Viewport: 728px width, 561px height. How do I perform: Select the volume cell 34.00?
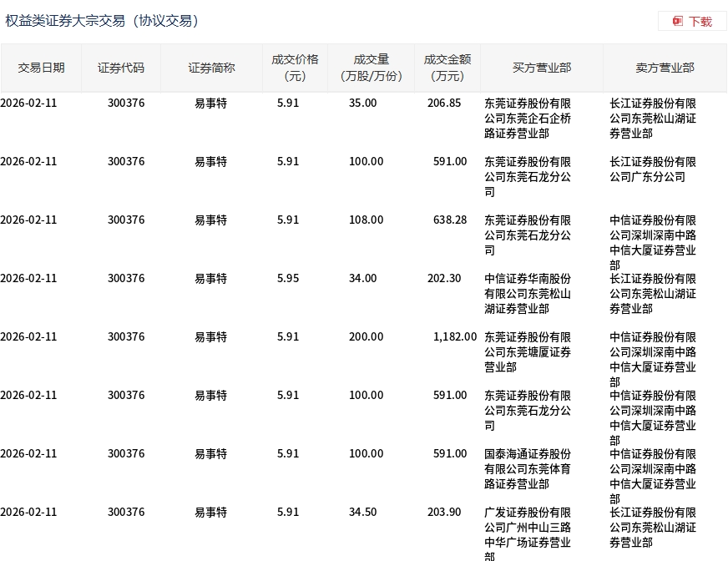coord(362,279)
